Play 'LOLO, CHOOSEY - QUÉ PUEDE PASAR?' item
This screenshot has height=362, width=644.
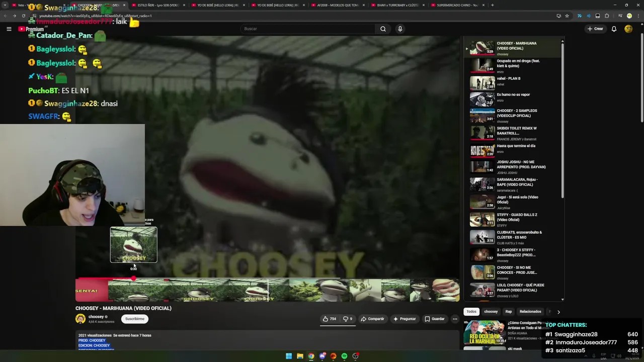click(x=512, y=290)
